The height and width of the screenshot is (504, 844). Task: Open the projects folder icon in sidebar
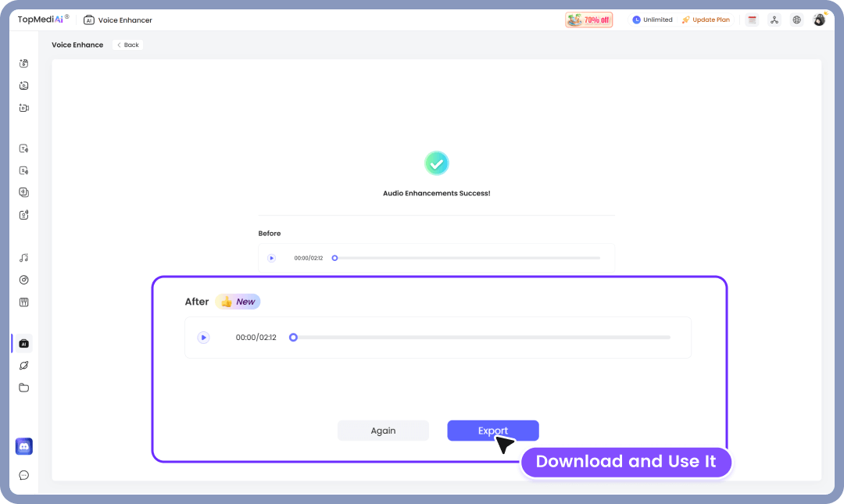(x=23, y=387)
